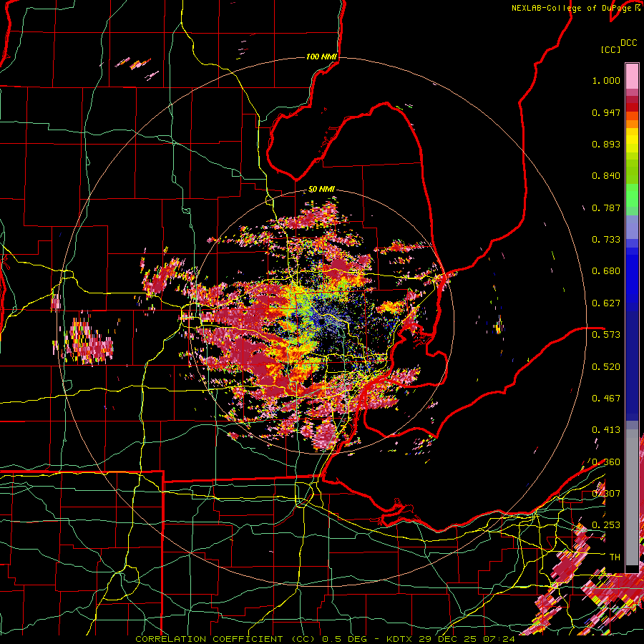Click the 0.733 legend value
Image resolution: width=644 pixels, height=644 pixels.
[x=606, y=240]
